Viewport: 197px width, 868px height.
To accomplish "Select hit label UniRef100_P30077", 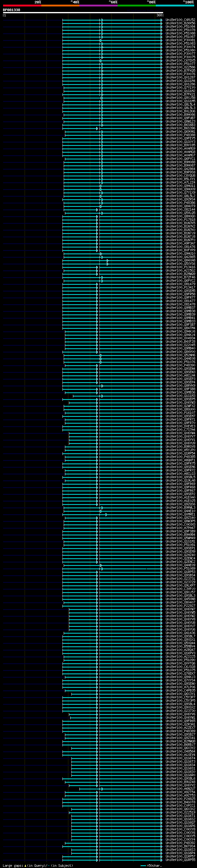I will [180, 54].
